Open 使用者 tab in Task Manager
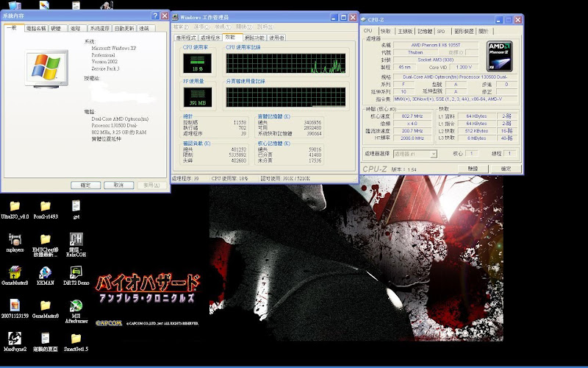The height and width of the screenshot is (368, 588). pyautogui.click(x=276, y=38)
